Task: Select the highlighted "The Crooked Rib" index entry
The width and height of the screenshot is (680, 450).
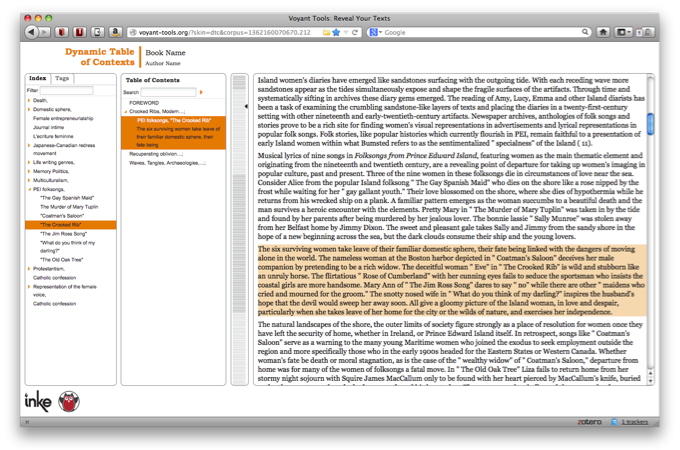Action: [71, 225]
